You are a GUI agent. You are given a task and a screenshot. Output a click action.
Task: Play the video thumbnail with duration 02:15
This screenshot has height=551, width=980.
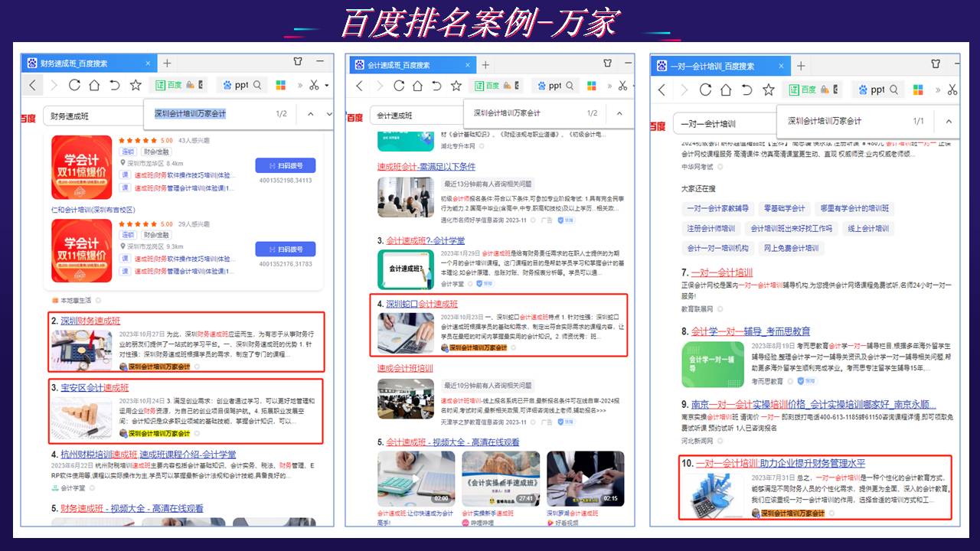pos(586,478)
